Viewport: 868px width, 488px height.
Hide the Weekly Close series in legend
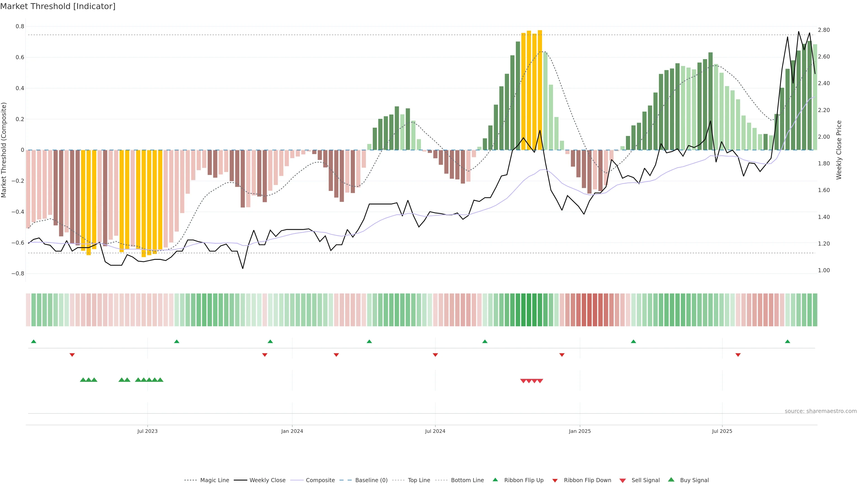coord(267,480)
